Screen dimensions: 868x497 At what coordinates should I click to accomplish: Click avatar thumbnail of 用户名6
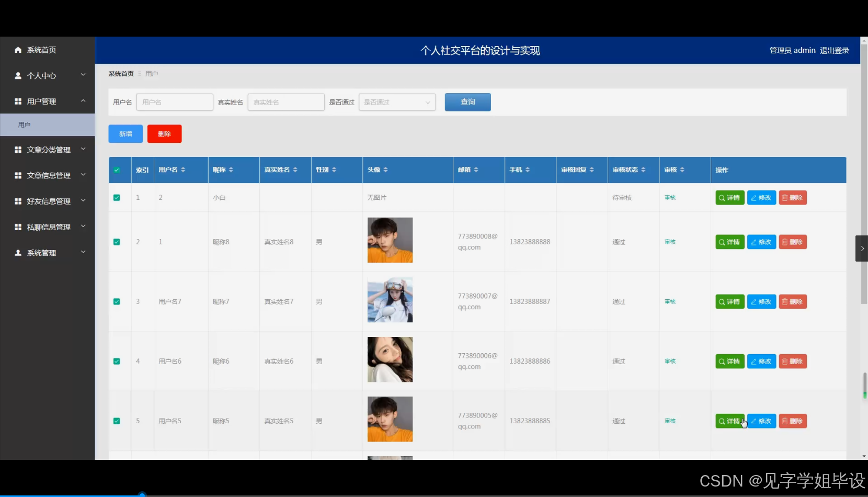pyautogui.click(x=390, y=359)
